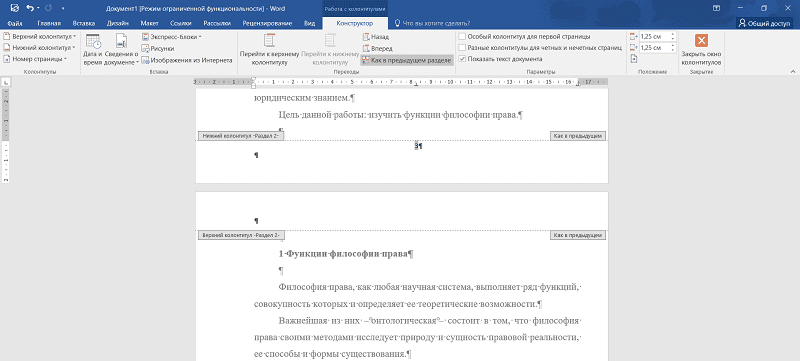Switch to the Вставка tab
Image resolution: width=800 pixels, height=361 pixels.
[x=84, y=23]
